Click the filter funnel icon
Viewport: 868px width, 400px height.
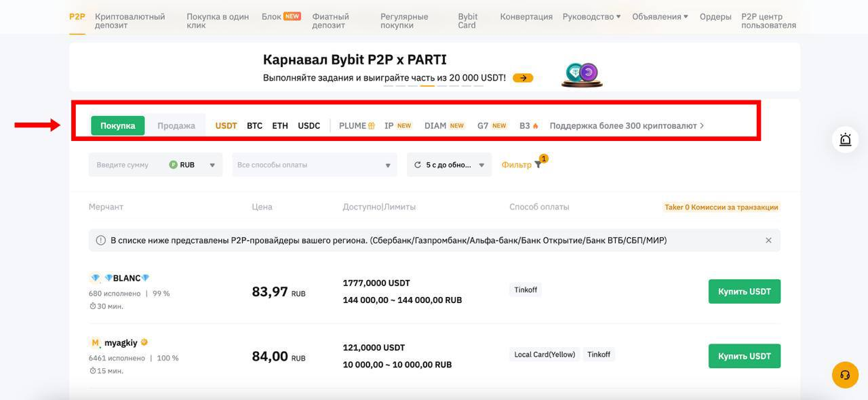point(538,165)
